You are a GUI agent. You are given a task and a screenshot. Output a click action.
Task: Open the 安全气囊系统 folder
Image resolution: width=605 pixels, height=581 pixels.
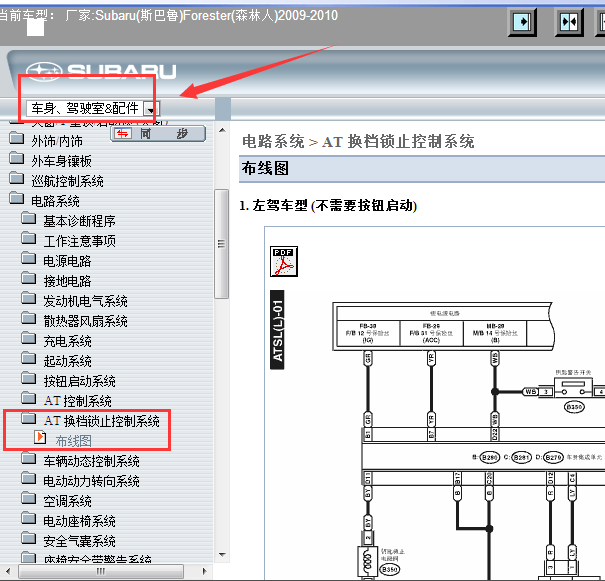coord(79,541)
